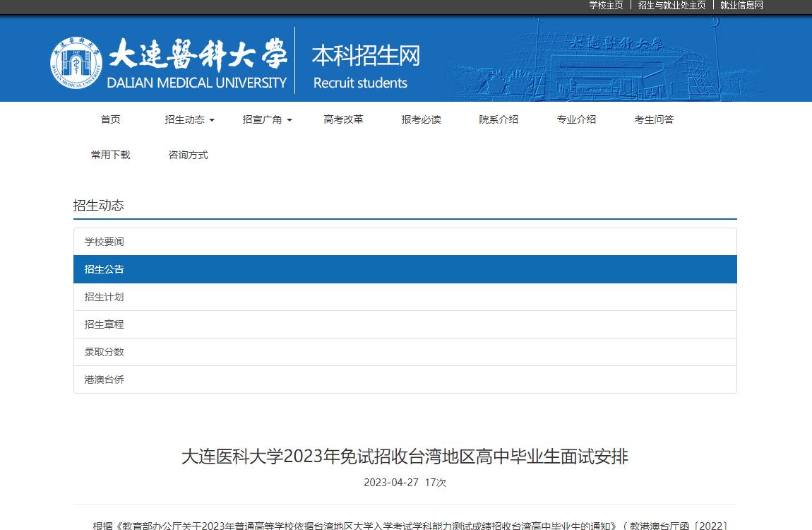Click the Recruit students subtitle text
The image size is (812, 530).
[360, 83]
